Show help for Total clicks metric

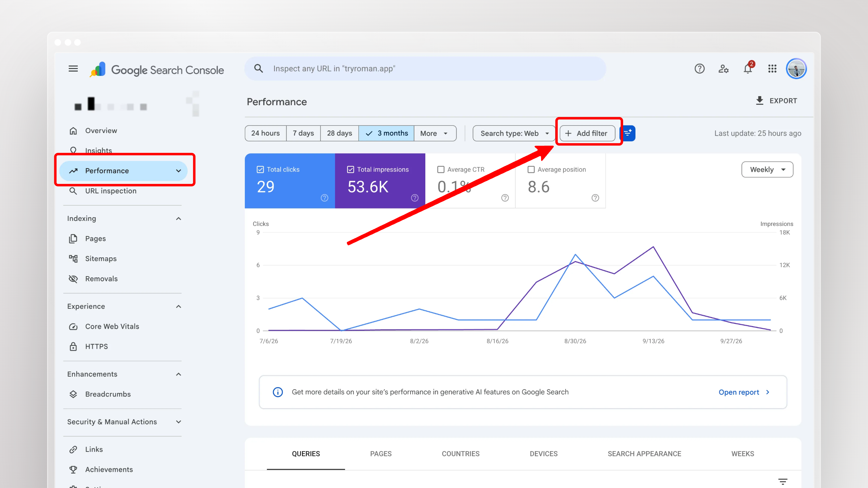[x=324, y=198]
